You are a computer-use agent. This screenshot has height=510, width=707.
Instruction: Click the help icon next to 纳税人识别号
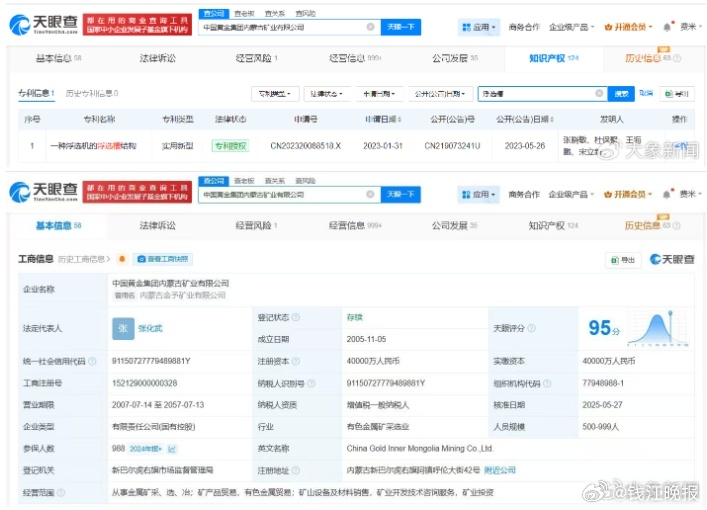(x=311, y=383)
